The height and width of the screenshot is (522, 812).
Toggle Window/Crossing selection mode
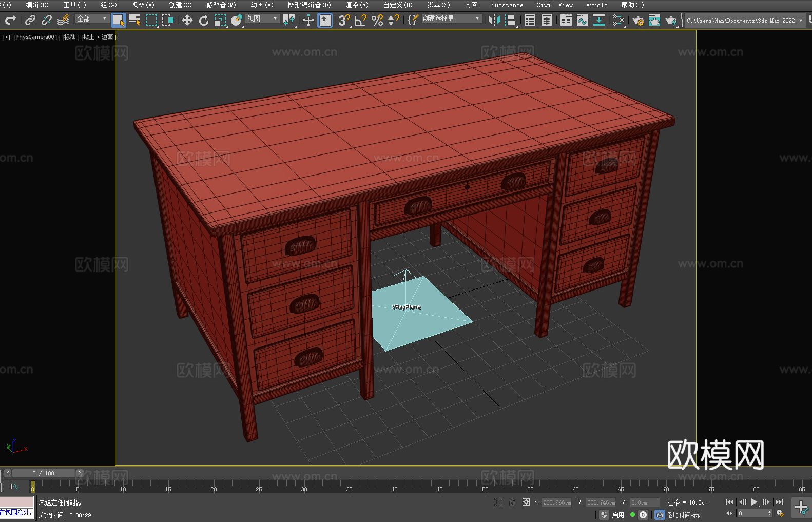pyautogui.click(x=168, y=20)
